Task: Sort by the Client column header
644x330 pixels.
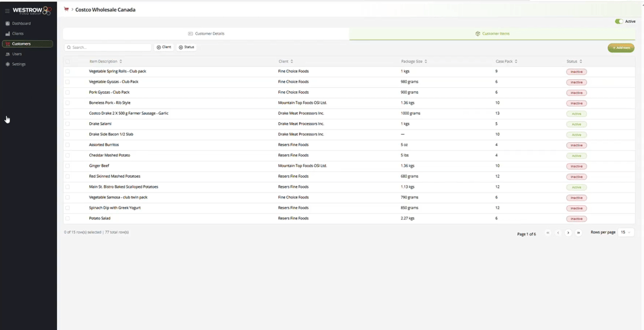Action: (x=286, y=62)
